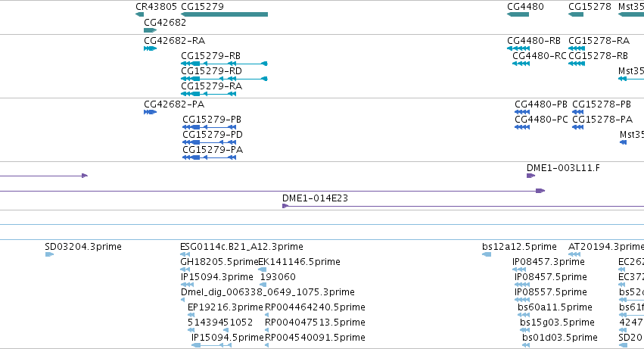Click the CG42682 gene label
This screenshot has height=349, width=644.
tap(165, 23)
